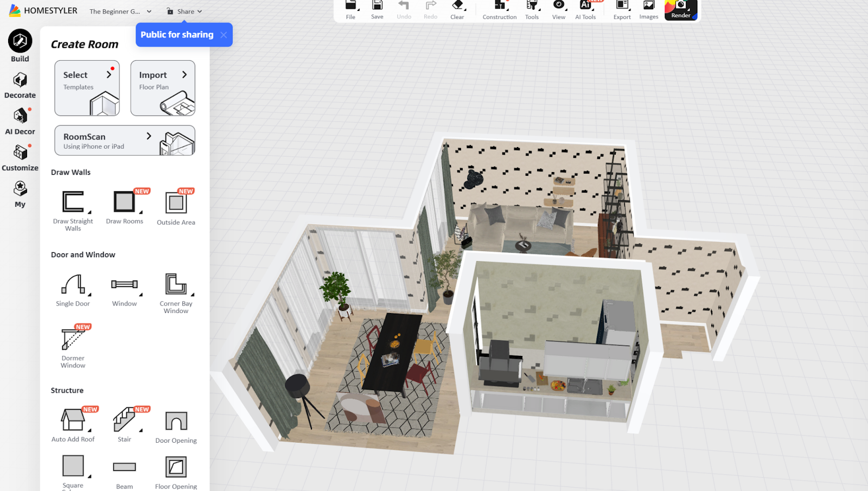The height and width of the screenshot is (491, 868).
Task: Click the HOMESTYLER logo
Action: [43, 10]
